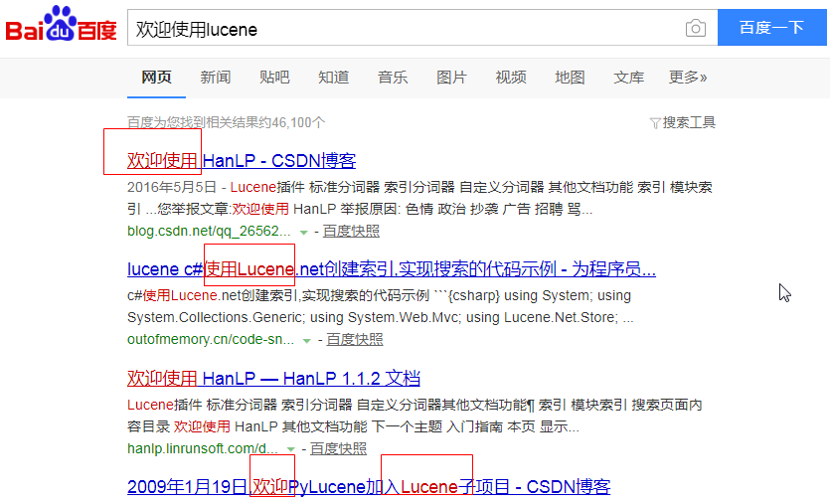Open result 欢迎使用 HanLP - CSDN博客
This screenshot has width=830, height=504.
(242, 160)
